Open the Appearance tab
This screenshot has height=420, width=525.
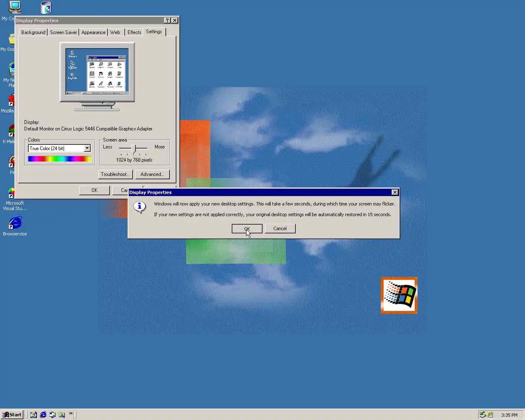coord(94,32)
